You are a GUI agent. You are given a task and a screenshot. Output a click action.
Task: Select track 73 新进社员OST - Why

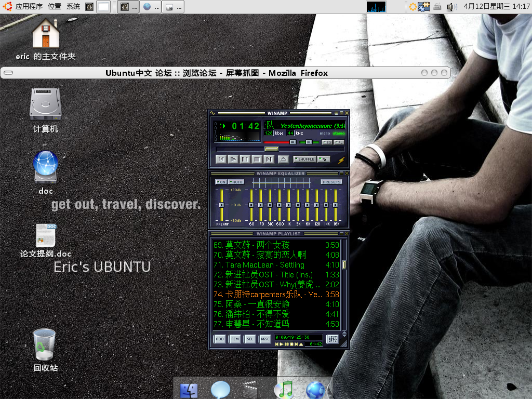point(276,284)
